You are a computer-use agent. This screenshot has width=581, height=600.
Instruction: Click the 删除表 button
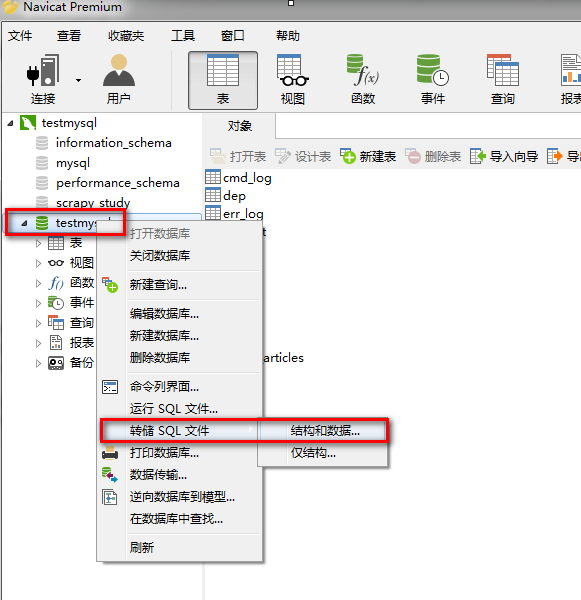(x=433, y=157)
